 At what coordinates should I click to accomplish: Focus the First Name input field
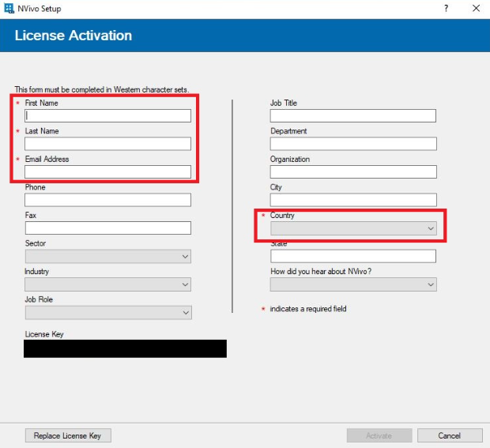(x=107, y=115)
